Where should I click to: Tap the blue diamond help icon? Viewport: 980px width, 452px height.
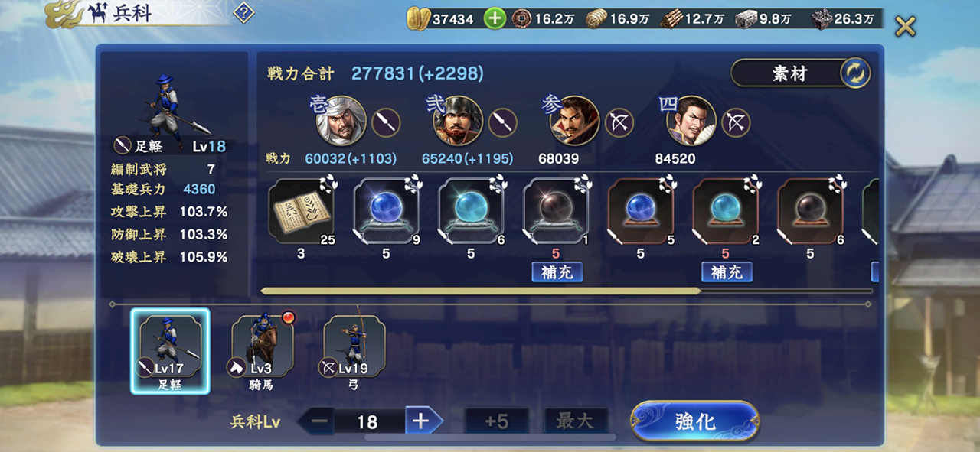pos(243,13)
